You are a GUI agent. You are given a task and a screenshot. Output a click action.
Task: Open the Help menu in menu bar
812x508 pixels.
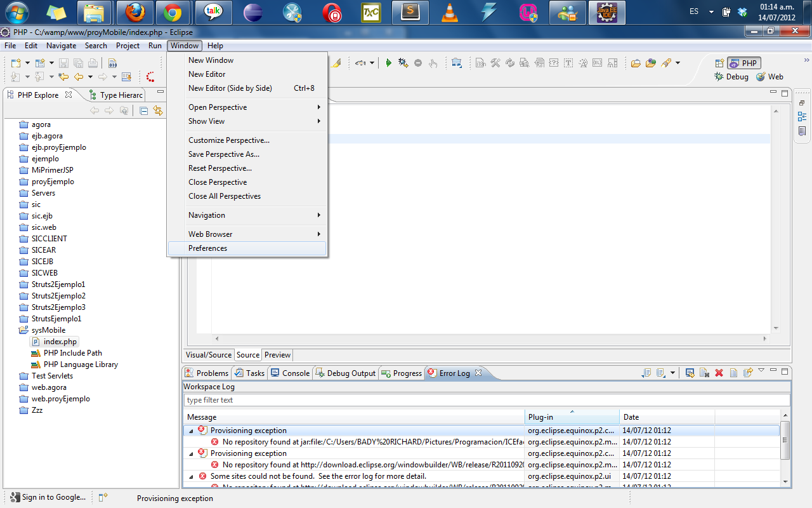tap(215, 46)
